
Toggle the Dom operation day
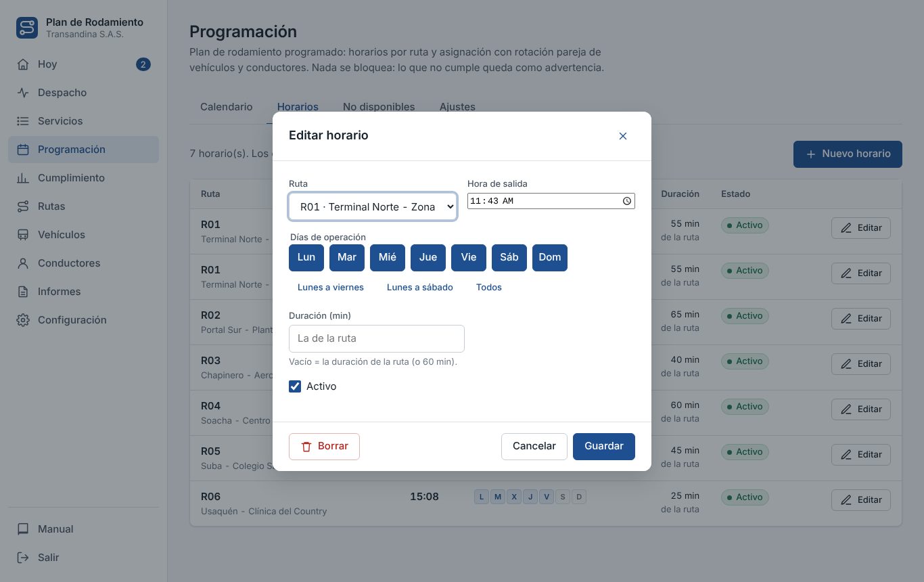coord(550,258)
